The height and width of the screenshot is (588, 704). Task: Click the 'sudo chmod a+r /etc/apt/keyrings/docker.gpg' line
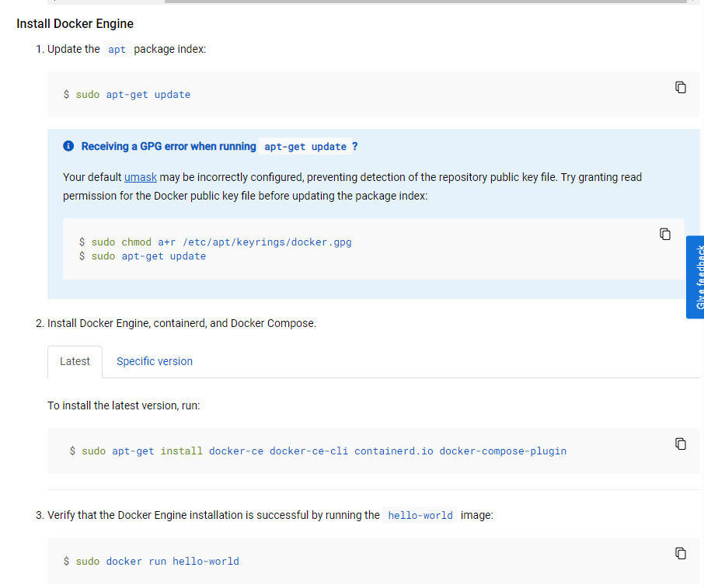(215, 242)
